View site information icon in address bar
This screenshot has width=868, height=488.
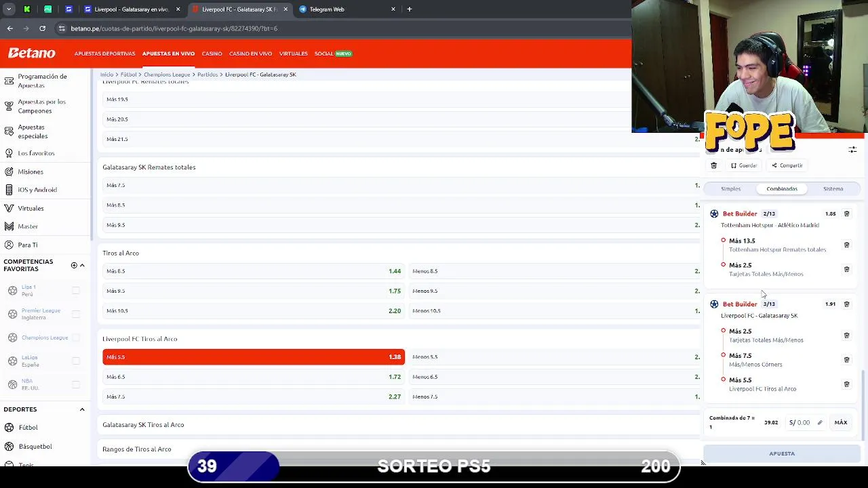tap(62, 28)
